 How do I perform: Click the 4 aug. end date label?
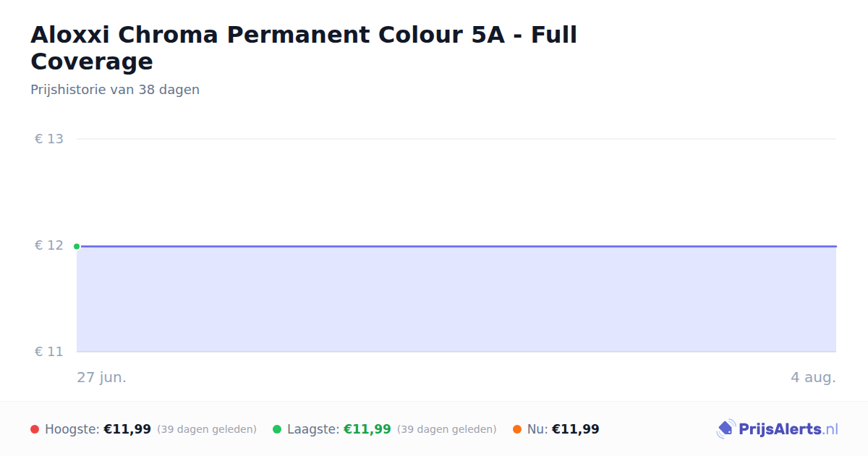(x=813, y=377)
